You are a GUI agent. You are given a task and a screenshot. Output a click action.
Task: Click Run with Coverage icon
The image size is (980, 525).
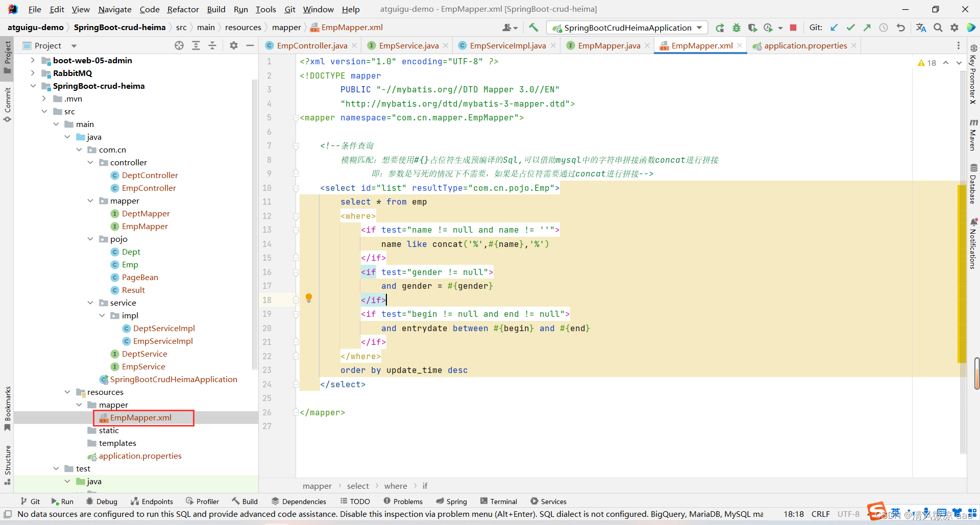[x=752, y=28]
